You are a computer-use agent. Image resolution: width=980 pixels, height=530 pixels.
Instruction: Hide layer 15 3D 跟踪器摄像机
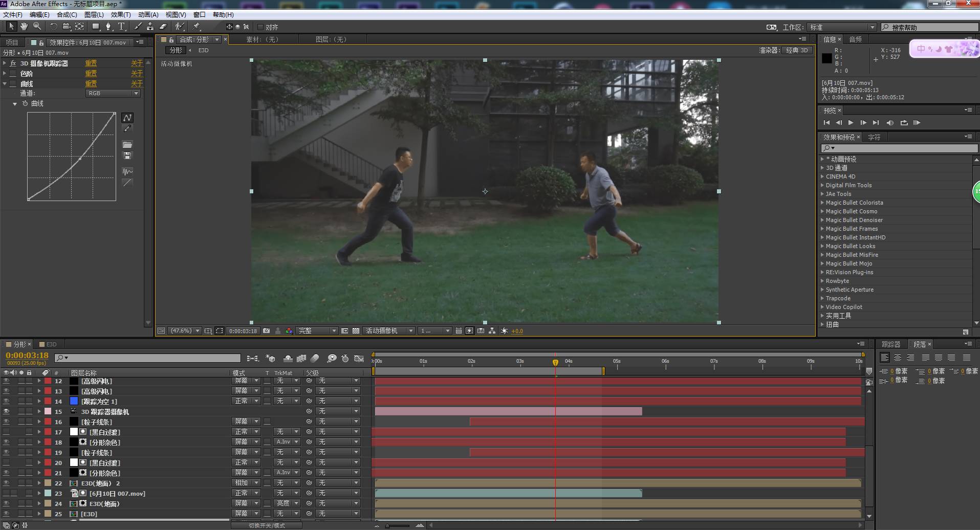click(6, 411)
